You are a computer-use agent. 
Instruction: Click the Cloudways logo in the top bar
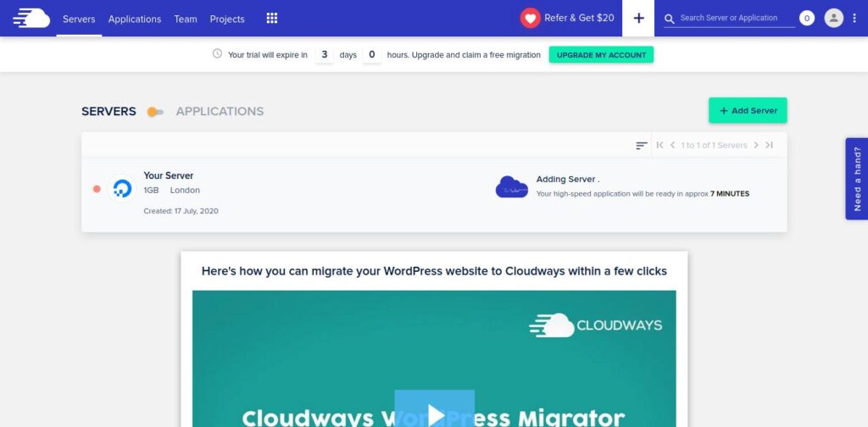coord(31,19)
